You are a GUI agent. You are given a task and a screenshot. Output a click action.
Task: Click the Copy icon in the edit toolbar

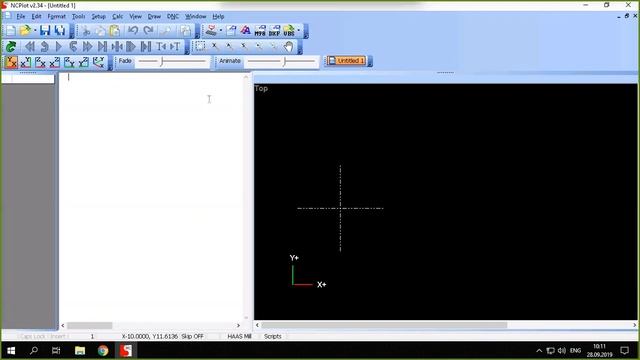[x=100, y=31]
